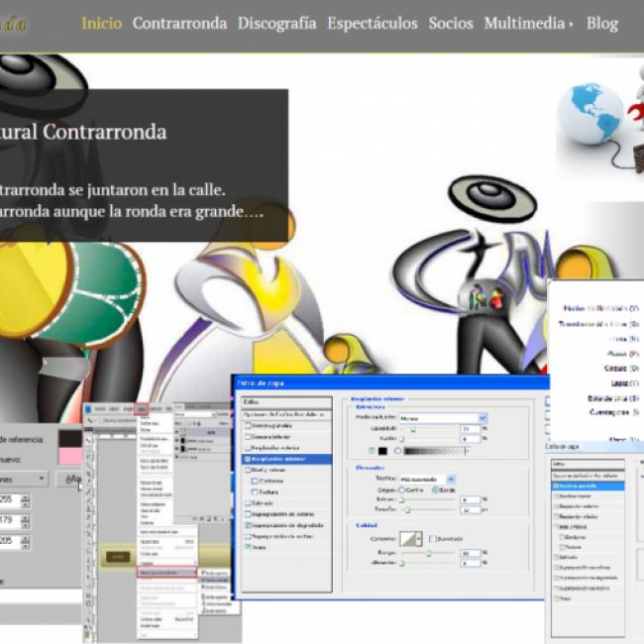
Task: Click the pink new-color swatch
Action: (70, 455)
